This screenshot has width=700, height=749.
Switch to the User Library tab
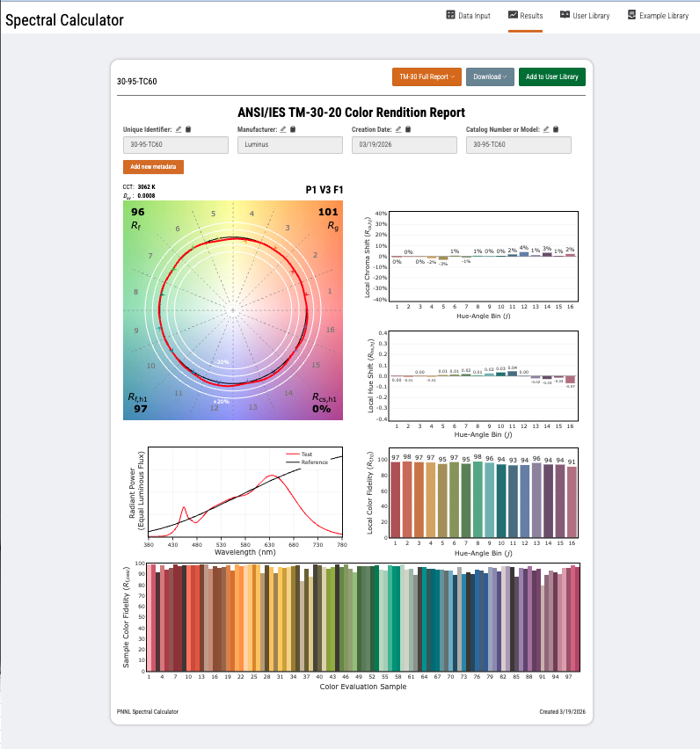585,16
